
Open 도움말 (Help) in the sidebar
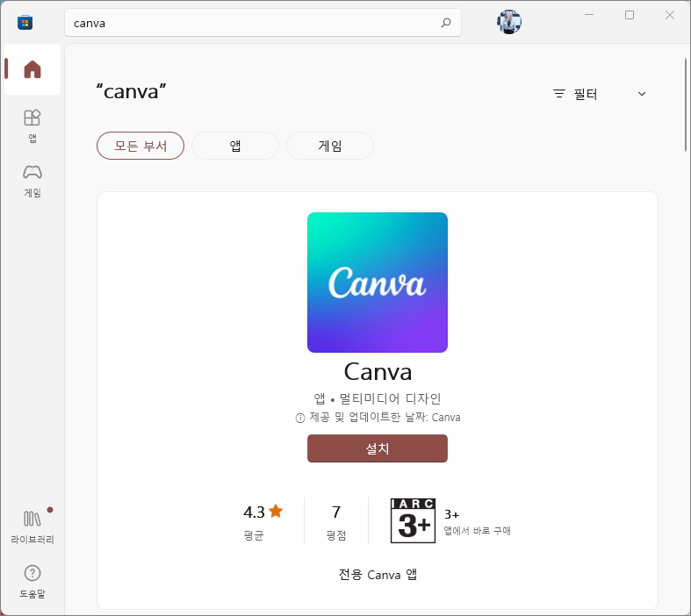32,581
